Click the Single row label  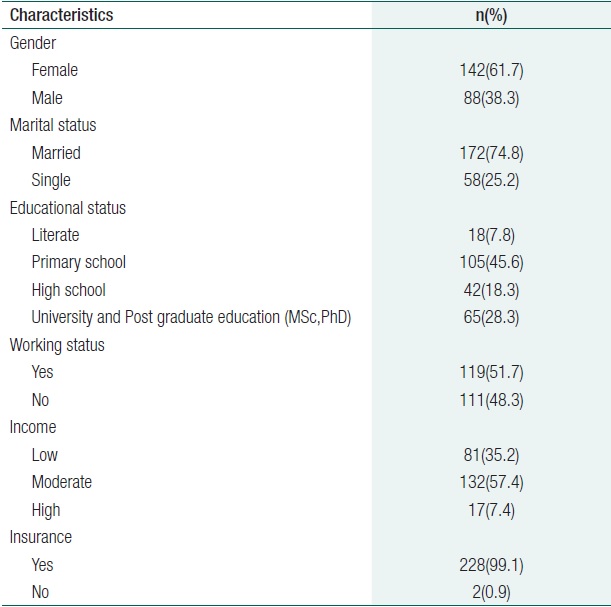click(x=51, y=180)
